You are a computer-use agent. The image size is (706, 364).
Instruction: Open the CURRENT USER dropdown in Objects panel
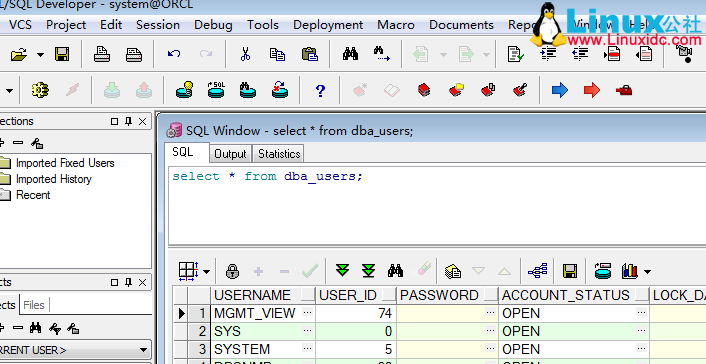pos(143,350)
